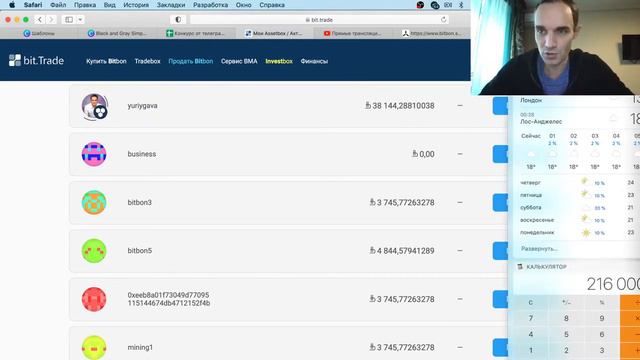This screenshot has height=360, width=640.
Task: Click the mining1 yellow avatar
Action: pos(94,347)
